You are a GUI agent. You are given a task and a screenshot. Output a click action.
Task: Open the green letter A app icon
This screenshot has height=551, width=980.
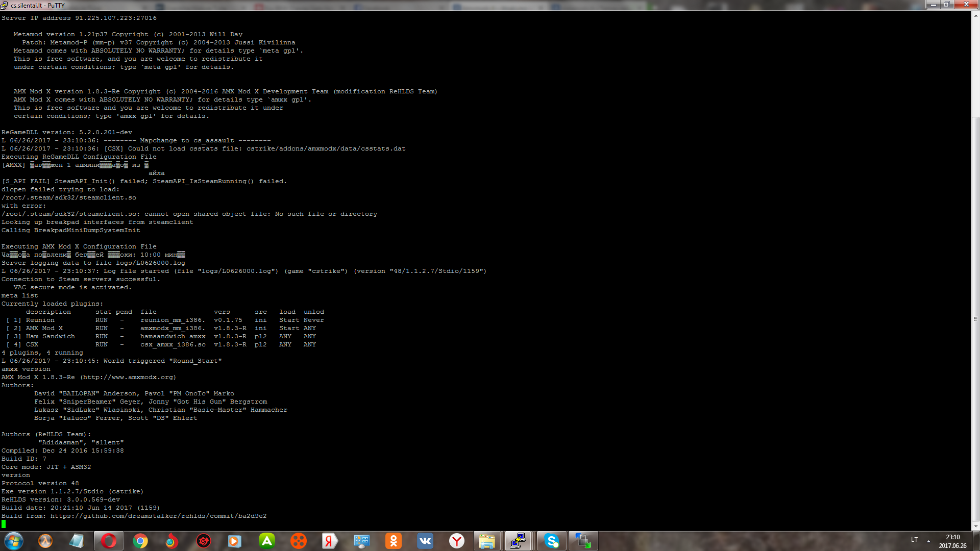266,541
